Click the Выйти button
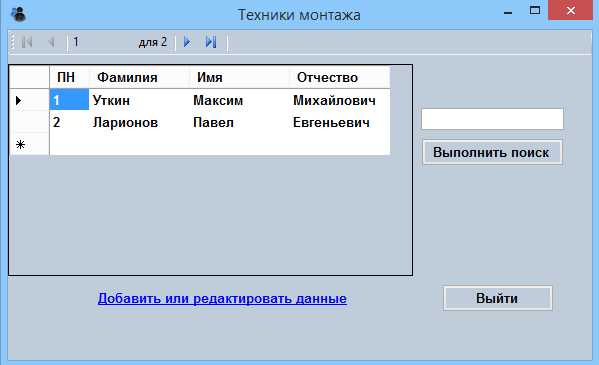 [498, 298]
